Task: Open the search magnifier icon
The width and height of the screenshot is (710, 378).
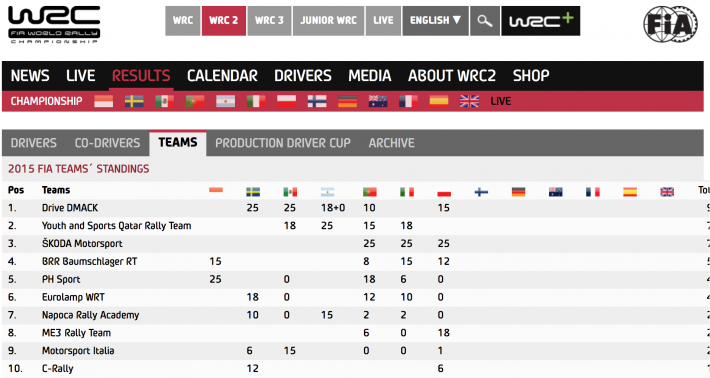Action: point(485,21)
